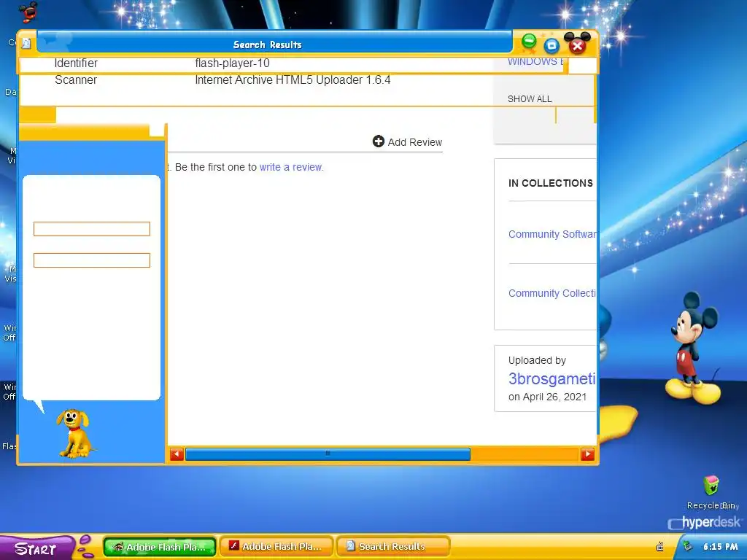The image size is (747, 560).
Task: Click the tray icon left of the clock area
Action: pos(659,547)
